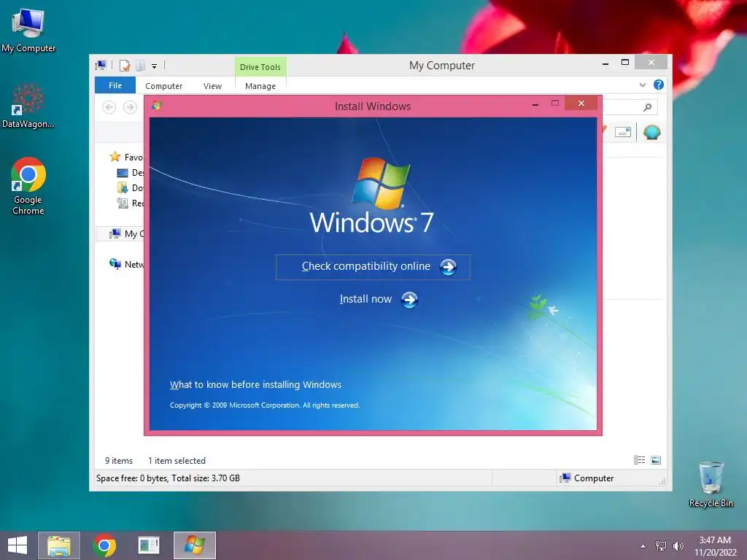The image size is (747, 560).
Task: Switch to details view via status bar icon
Action: [x=639, y=460]
